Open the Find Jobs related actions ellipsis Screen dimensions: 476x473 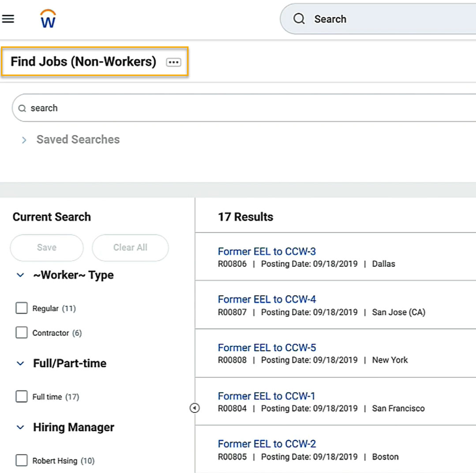tap(174, 62)
